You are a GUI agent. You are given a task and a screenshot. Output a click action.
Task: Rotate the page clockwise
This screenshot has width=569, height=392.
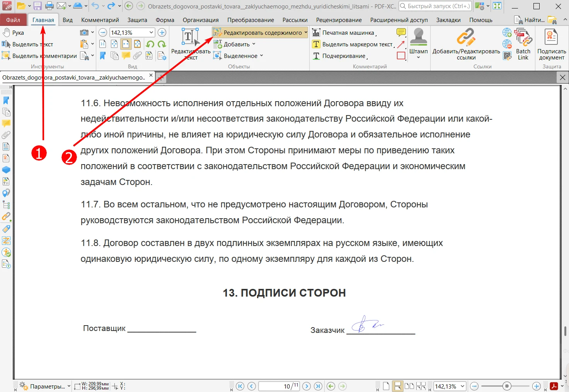coord(162,44)
